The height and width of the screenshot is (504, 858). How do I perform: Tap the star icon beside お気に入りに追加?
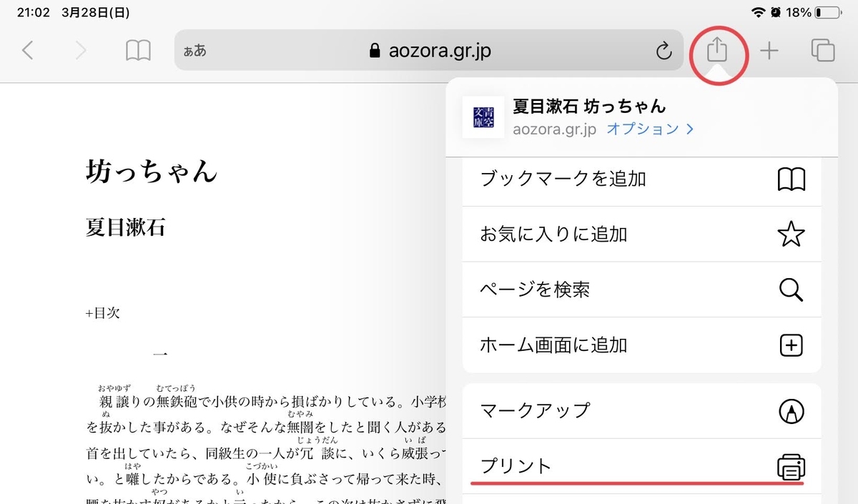click(x=791, y=234)
